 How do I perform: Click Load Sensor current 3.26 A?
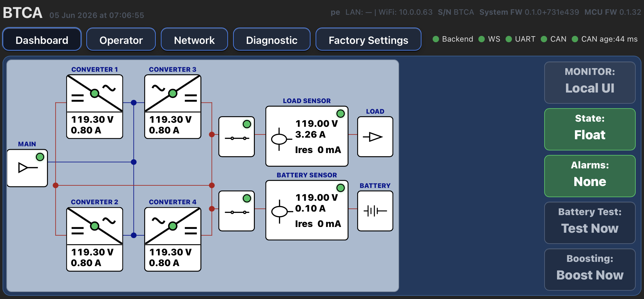(310, 134)
